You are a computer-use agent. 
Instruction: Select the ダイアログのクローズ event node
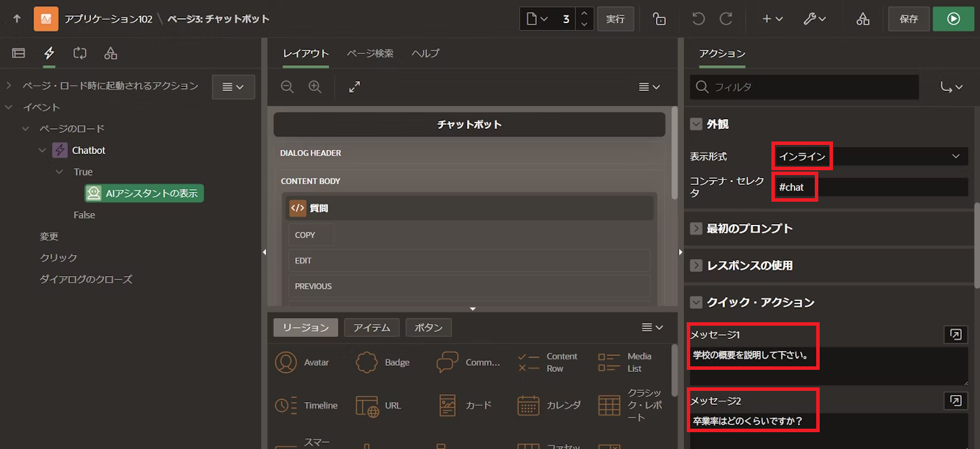pos(85,279)
